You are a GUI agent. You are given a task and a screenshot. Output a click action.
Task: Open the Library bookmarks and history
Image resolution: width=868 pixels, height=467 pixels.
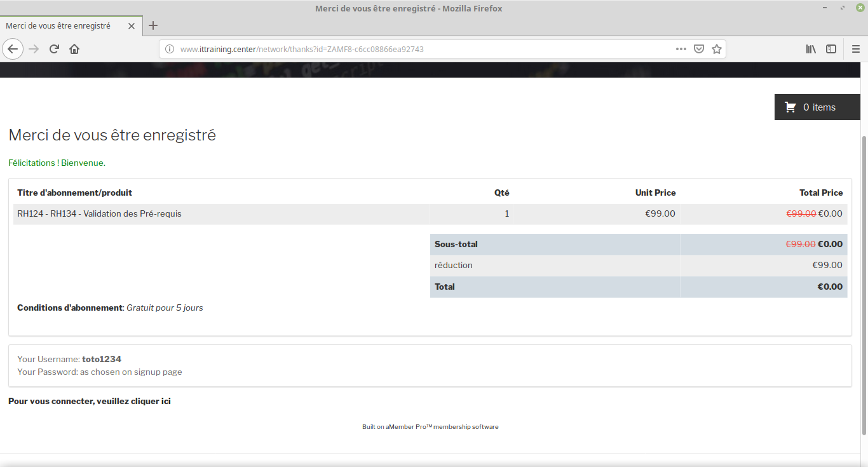[x=811, y=49]
